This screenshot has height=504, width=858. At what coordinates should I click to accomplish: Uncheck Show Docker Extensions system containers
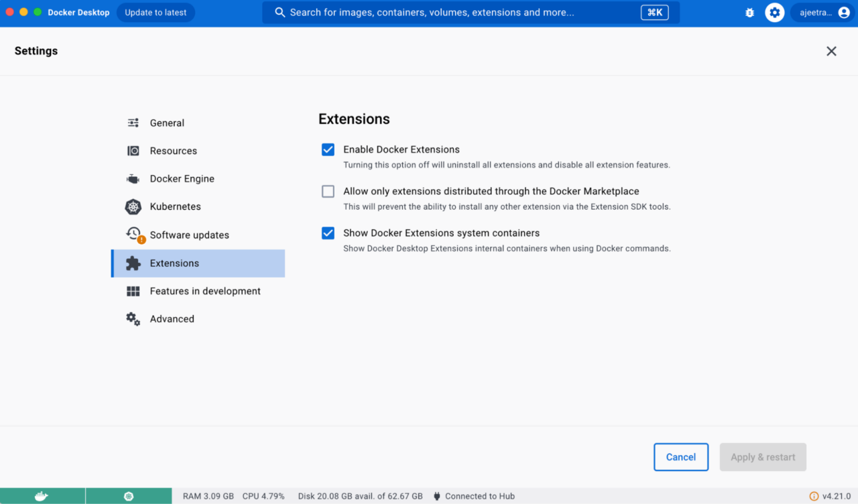(x=328, y=233)
